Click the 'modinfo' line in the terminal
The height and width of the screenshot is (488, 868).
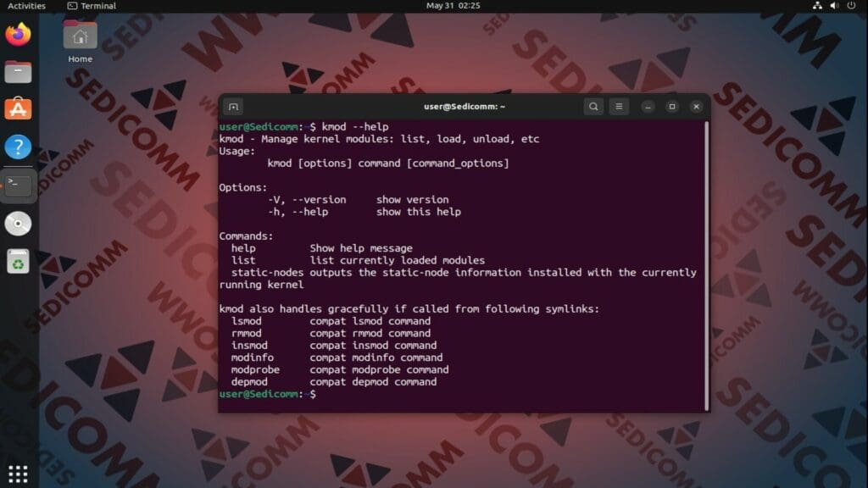click(337, 358)
